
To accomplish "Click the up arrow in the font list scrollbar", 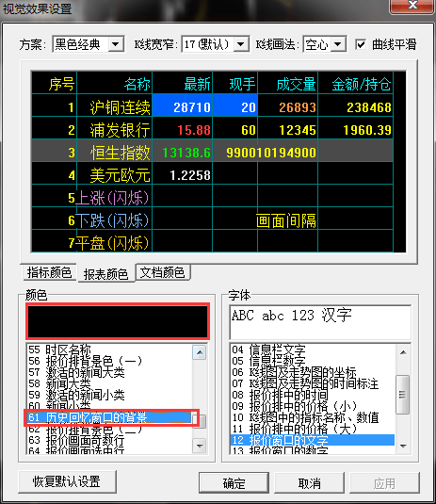I will click(403, 352).
